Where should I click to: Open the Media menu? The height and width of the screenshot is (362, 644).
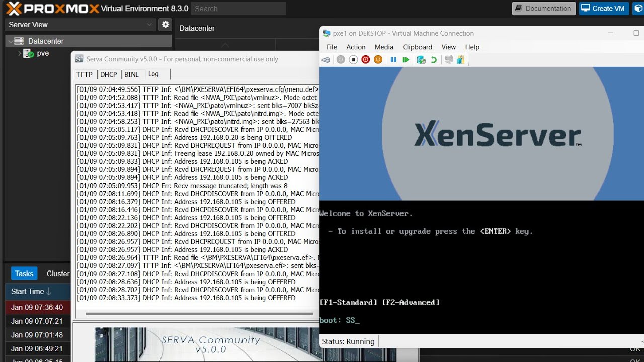384,47
